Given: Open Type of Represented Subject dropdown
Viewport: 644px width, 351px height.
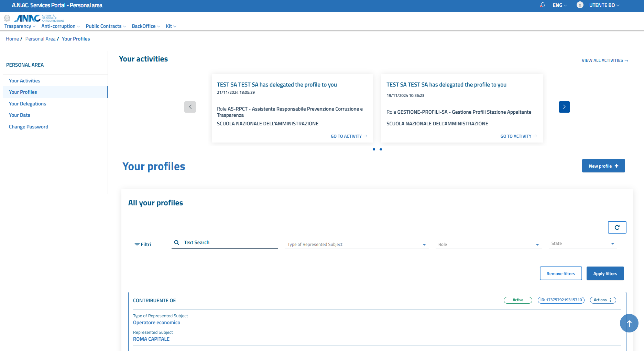Looking at the screenshot, I should [x=356, y=245].
